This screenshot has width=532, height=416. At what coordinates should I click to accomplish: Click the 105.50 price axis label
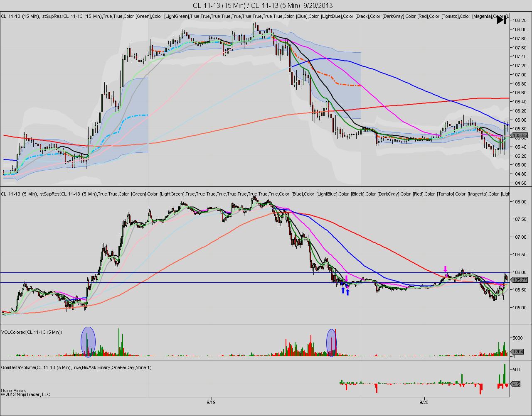coord(520,290)
